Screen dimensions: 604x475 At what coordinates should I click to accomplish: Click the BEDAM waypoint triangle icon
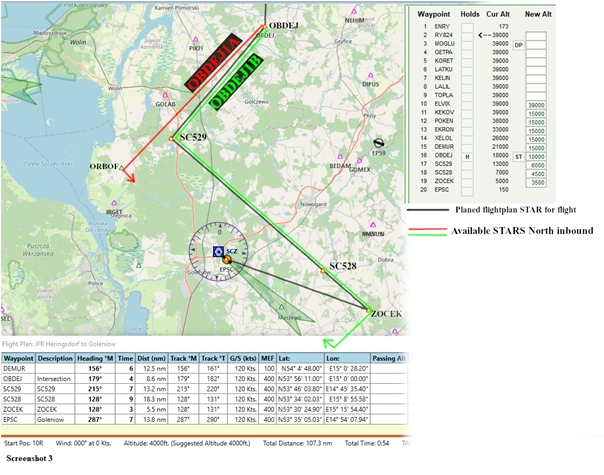340,157
